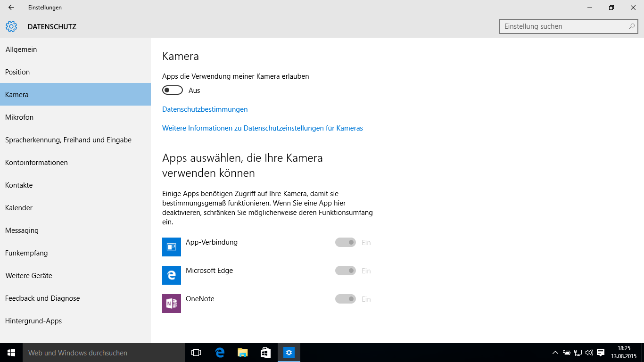
Task: Open Task View from the taskbar
Action: [x=196, y=353]
